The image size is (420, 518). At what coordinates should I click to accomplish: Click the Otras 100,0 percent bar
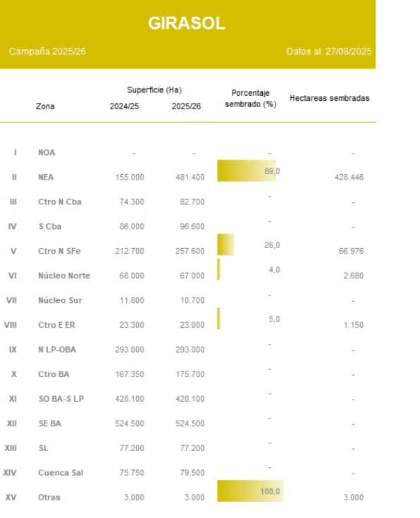250,491
